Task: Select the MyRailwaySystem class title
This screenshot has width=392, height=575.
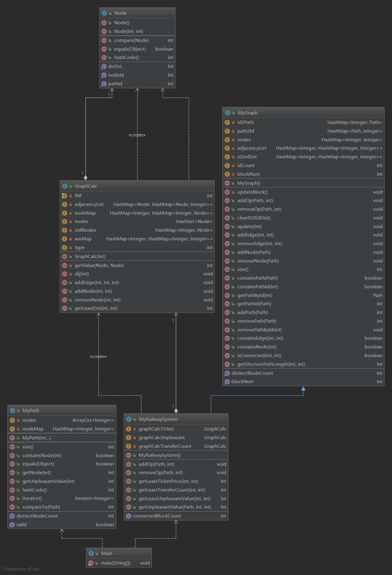Action: (158, 419)
